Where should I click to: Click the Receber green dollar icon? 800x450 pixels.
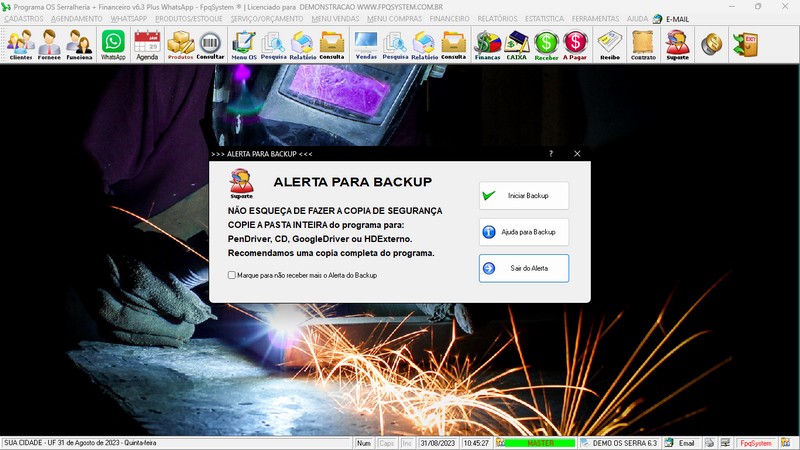(x=546, y=44)
